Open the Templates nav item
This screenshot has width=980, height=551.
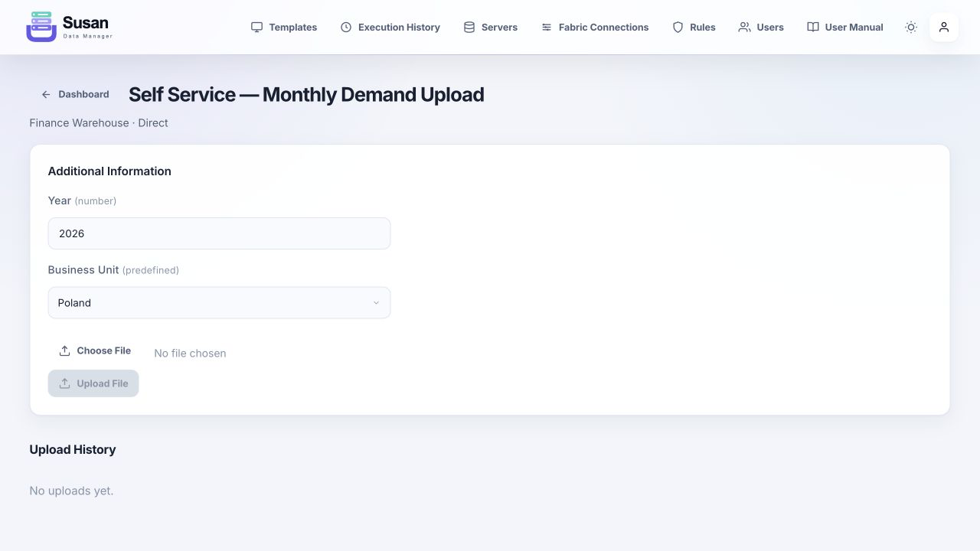tap(284, 27)
